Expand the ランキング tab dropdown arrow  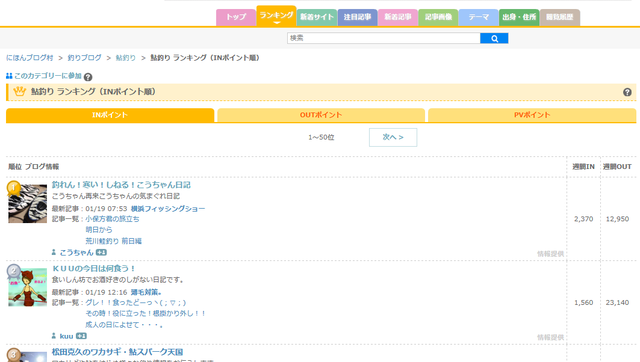276,23
